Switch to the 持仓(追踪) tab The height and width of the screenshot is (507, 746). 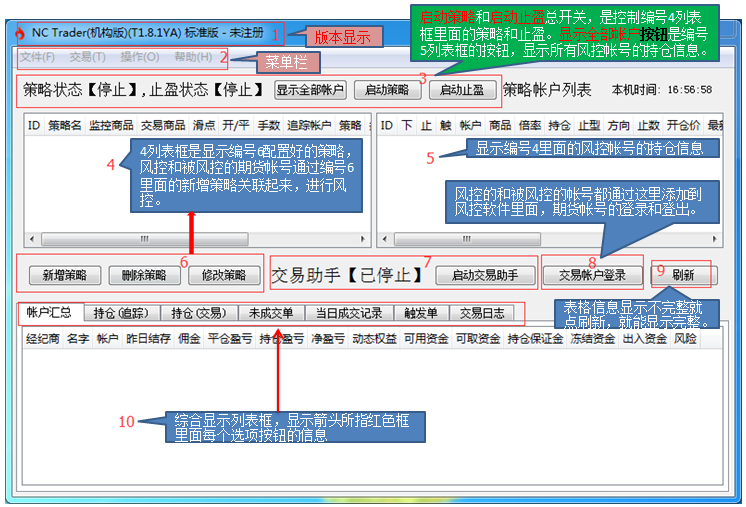(121, 313)
